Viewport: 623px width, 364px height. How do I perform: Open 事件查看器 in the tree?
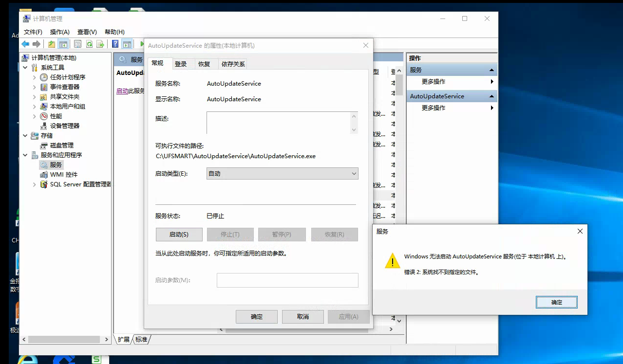click(65, 87)
